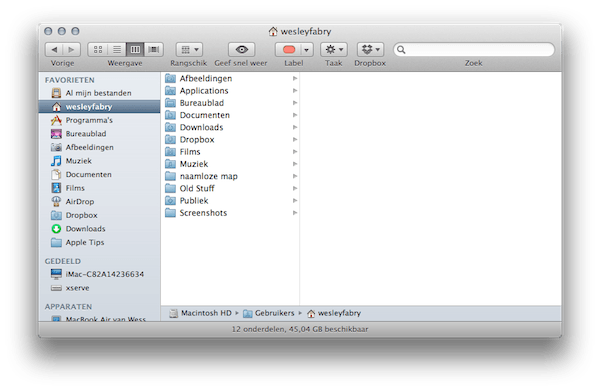Minimize the Finder window
The height and width of the screenshot is (391, 600).
coord(62,31)
